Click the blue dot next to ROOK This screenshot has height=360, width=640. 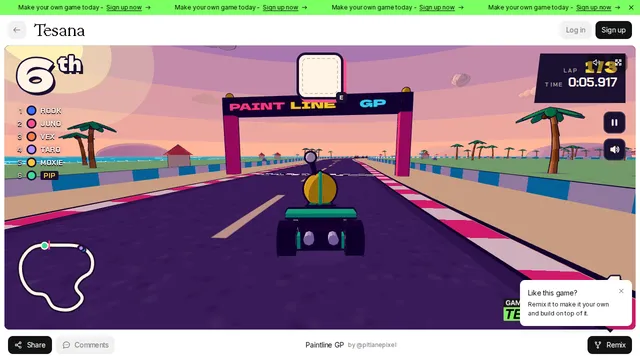coord(31,111)
